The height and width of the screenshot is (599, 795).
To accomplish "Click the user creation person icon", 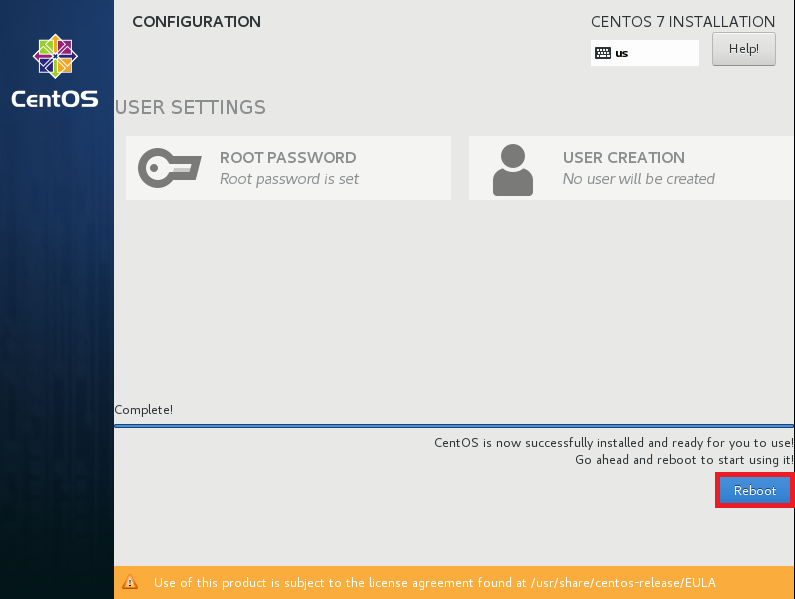I will [x=513, y=170].
